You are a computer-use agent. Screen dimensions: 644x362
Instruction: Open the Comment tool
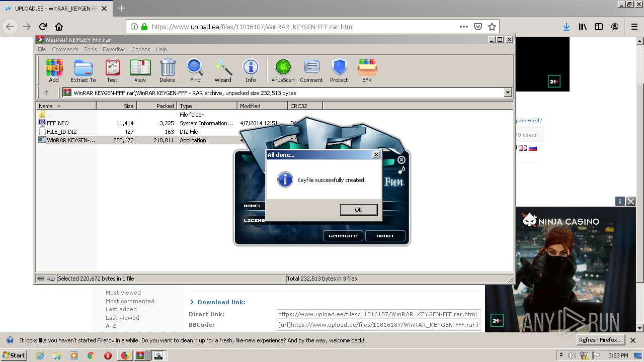311,70
